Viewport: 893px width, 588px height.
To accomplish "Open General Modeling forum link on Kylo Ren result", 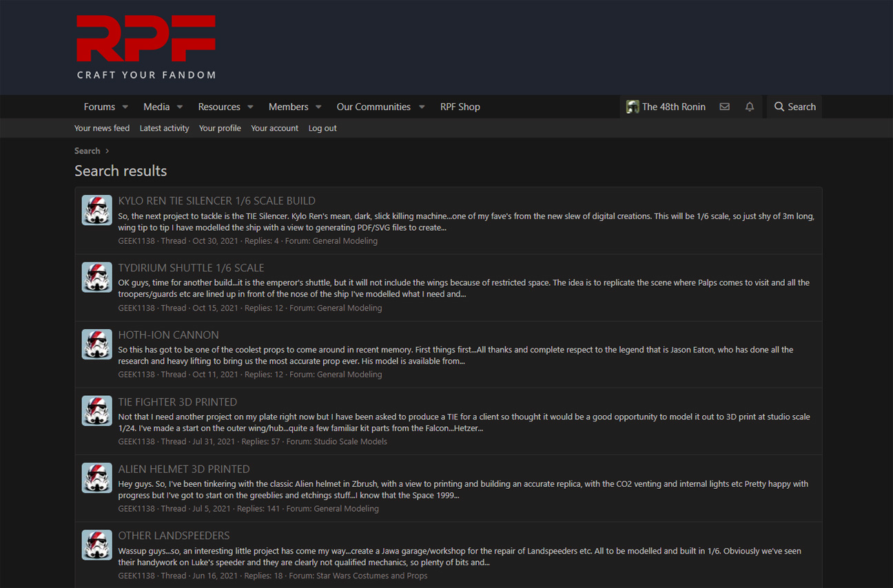I will point(345,241).
